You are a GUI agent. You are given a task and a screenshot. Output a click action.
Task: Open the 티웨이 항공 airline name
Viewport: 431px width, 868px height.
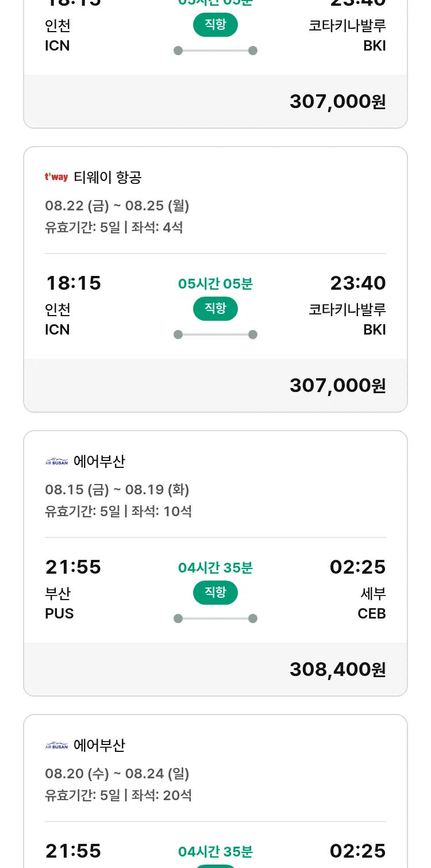(x=107, y=177)
